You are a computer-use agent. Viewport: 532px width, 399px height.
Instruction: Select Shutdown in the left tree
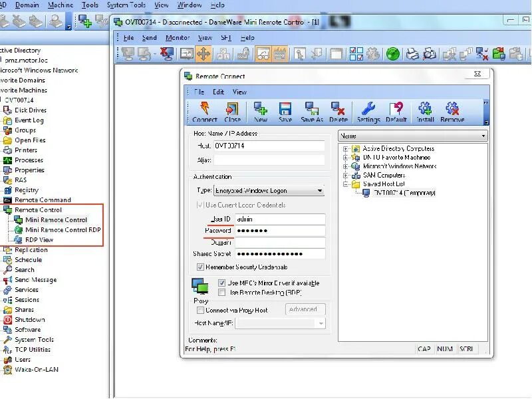point(29,320)
